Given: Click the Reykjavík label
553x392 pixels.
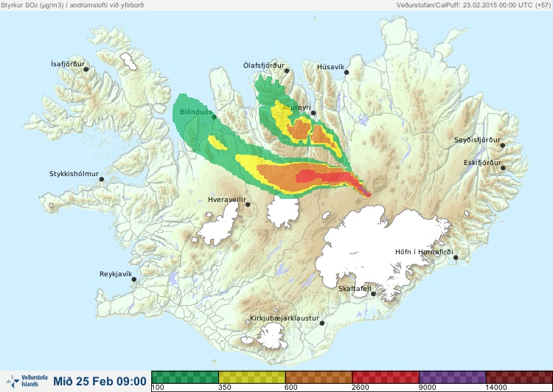Looking at the screenshot, I should coord(116,274).
